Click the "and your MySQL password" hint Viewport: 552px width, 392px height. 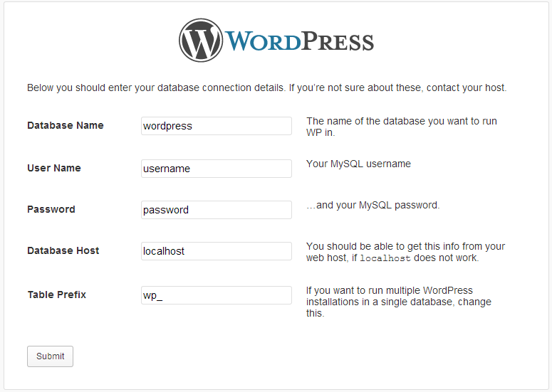(x=373, y=205)
